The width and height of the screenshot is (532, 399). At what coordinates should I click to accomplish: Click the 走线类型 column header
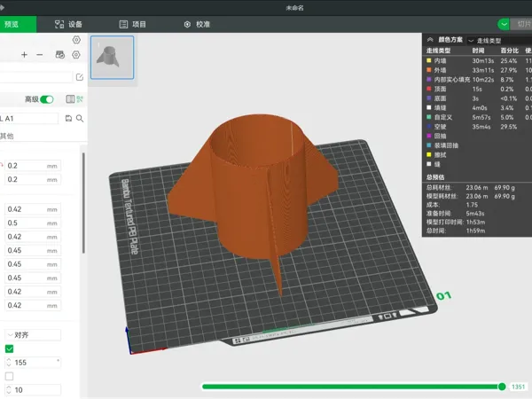(438, 51)
